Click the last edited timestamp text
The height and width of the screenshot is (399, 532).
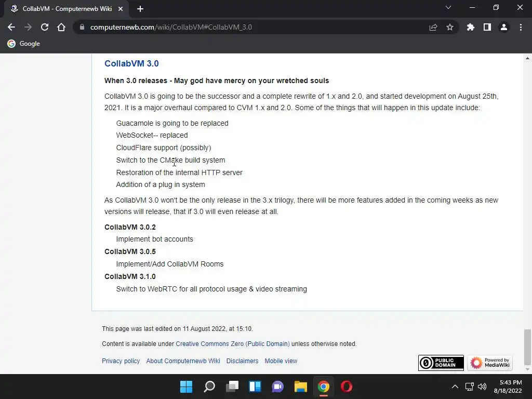pyautogui.click(x=178, y=329)
